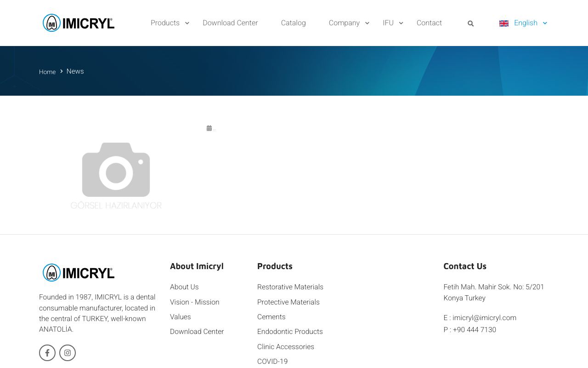Open the Catalog menu item
Image resolution: width=588 pixels, height=368 pixels.
click(x=293, y=23)
